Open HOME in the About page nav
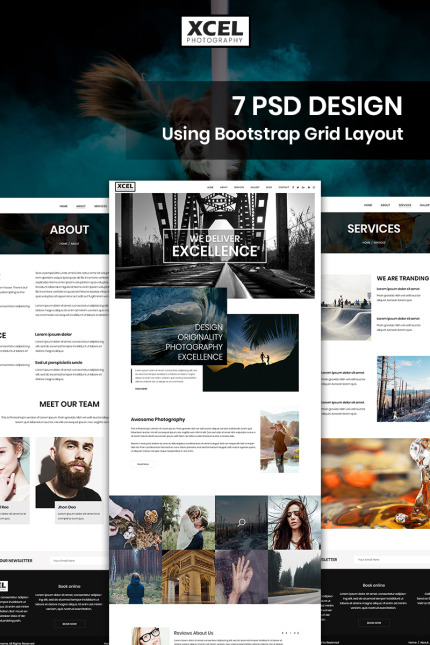 (63, 206)
